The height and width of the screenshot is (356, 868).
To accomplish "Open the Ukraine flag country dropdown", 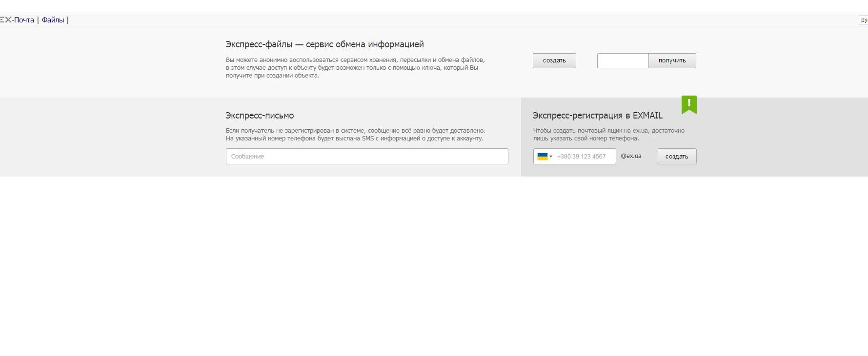I will pyautogui.click(x=545, y=157).
